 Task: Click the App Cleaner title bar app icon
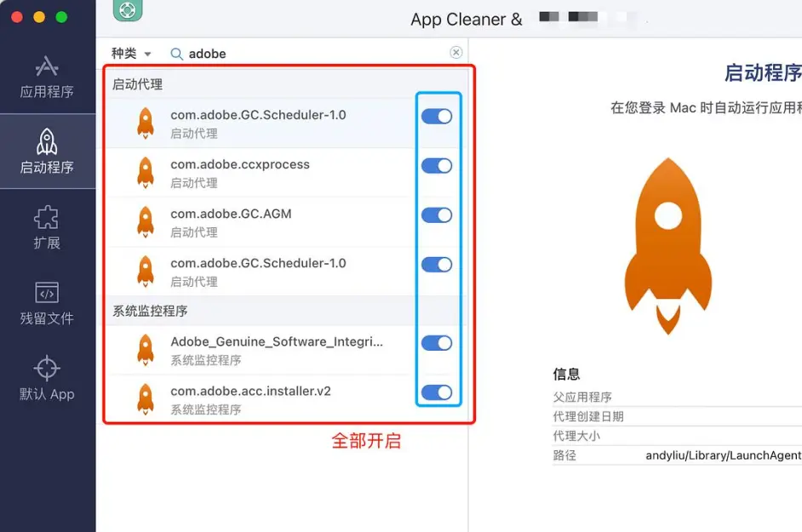coord(126,11)
